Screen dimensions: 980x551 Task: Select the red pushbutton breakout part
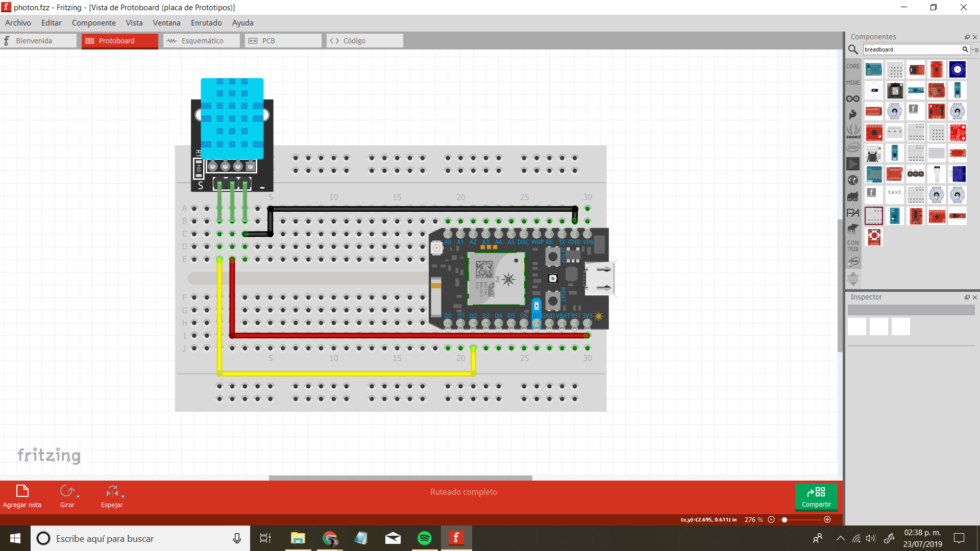click(x=874, y=237)
